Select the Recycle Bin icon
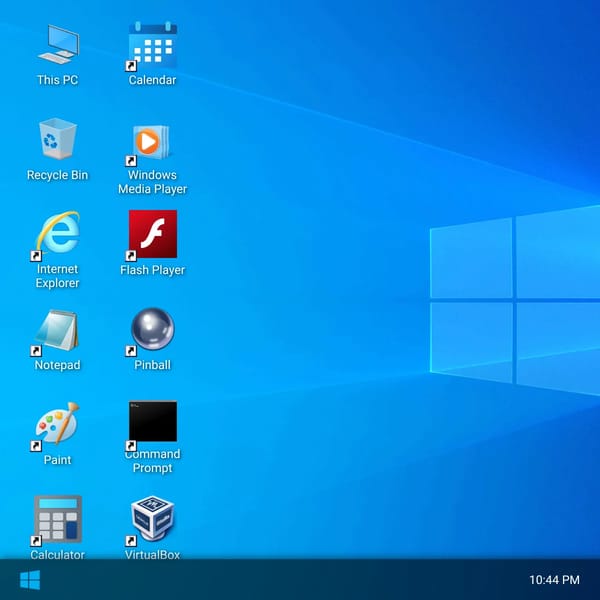This screenshot has width=600, height=600. 57,139
